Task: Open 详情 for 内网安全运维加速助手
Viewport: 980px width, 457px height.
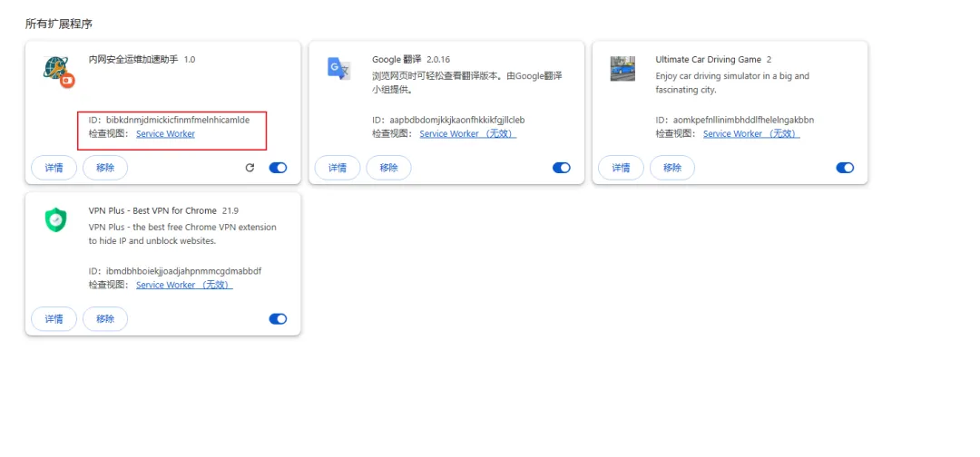Action: pyautogui.click(x=54, y=168)
